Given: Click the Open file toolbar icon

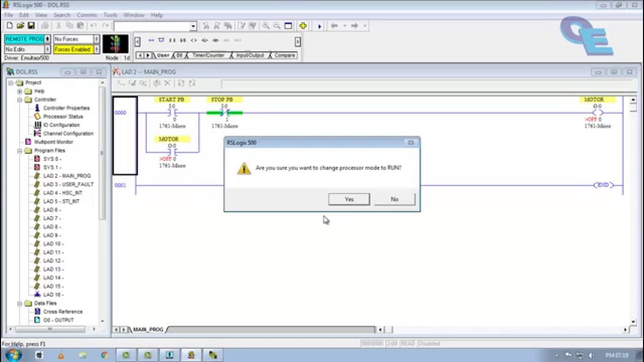Looking at the screenshot, I should 20,26.
